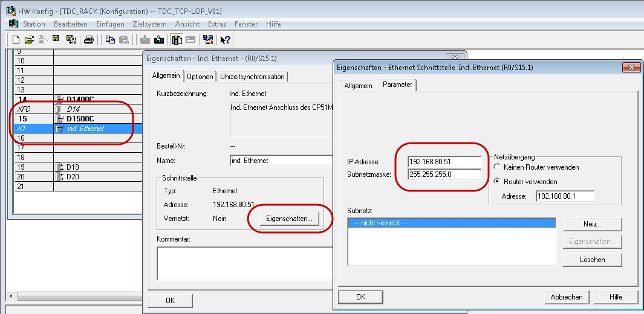
Task: Click the Upload to PG toolbar icon
Action: coord(159,40)
